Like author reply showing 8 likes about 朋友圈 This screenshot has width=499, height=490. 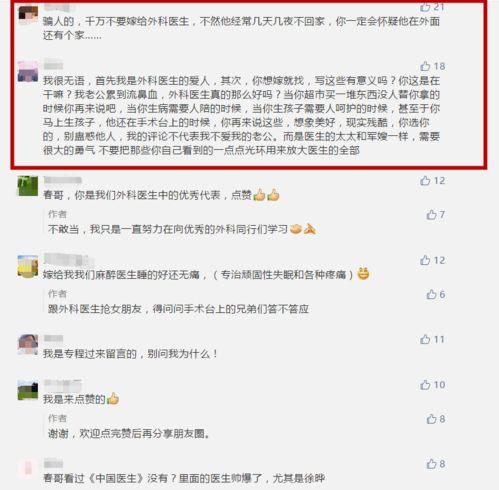(431, 419)
